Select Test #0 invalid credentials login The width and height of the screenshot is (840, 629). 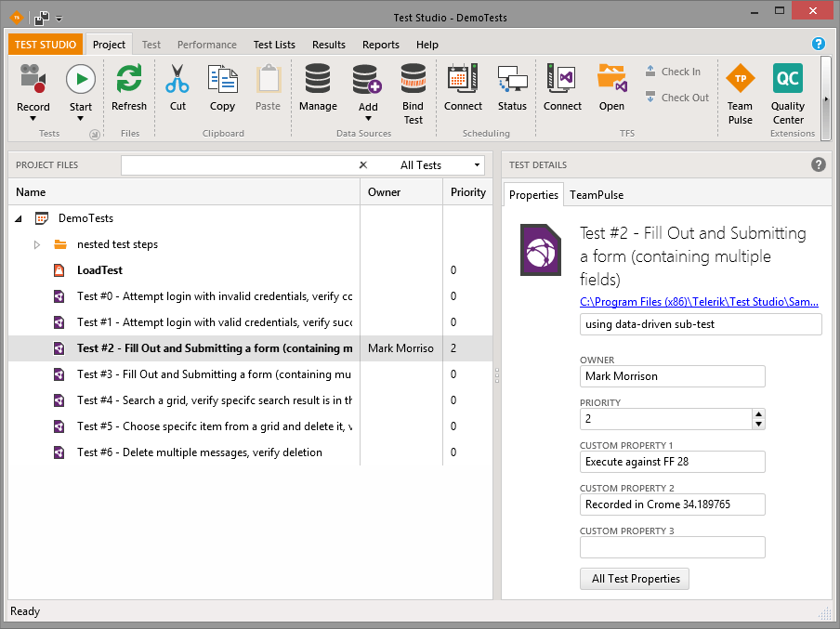215,296
